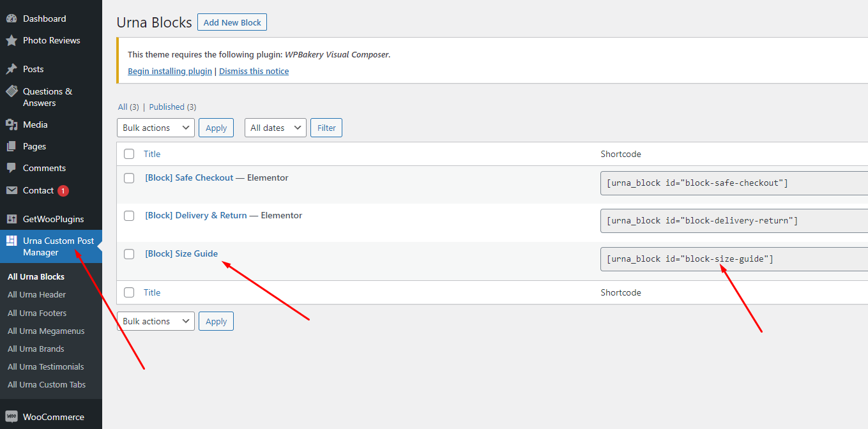Screen dimensions: 868x429
Task: Show Published (3) blocks filter
Action: pyautogui.click(x=172, y=107)
